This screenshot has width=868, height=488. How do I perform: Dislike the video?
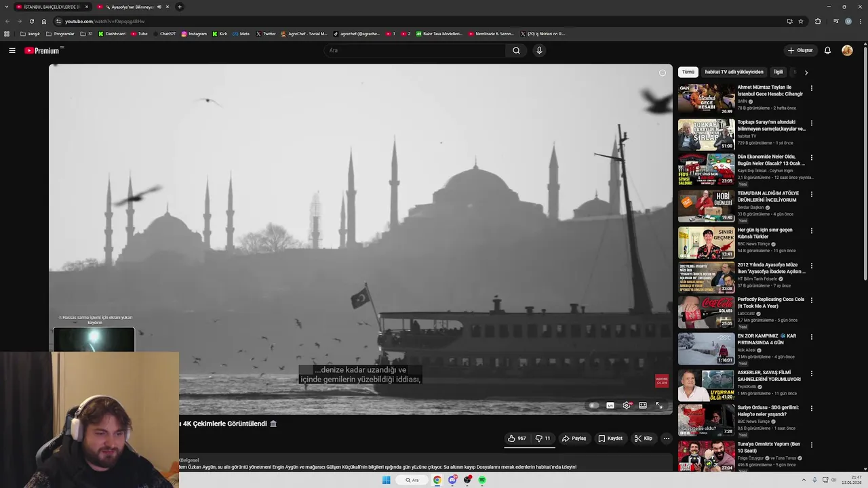(x=542, y=439)
